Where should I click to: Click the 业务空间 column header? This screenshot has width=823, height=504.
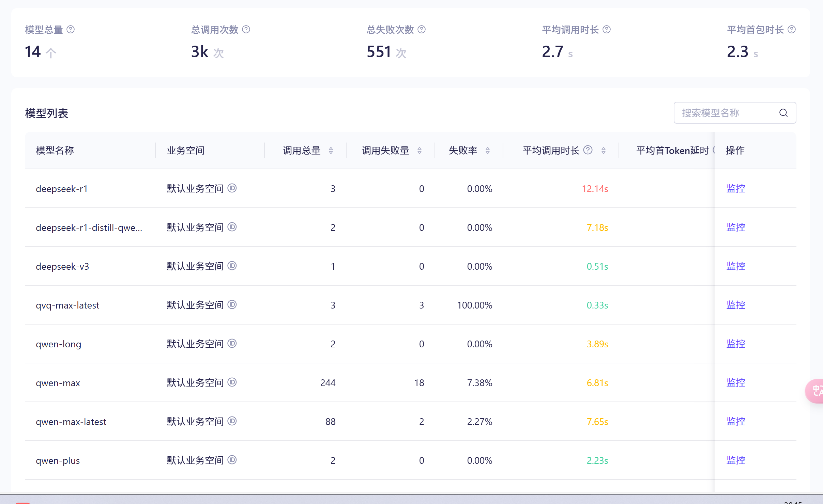pyautogui.click(x=186, y=150)
